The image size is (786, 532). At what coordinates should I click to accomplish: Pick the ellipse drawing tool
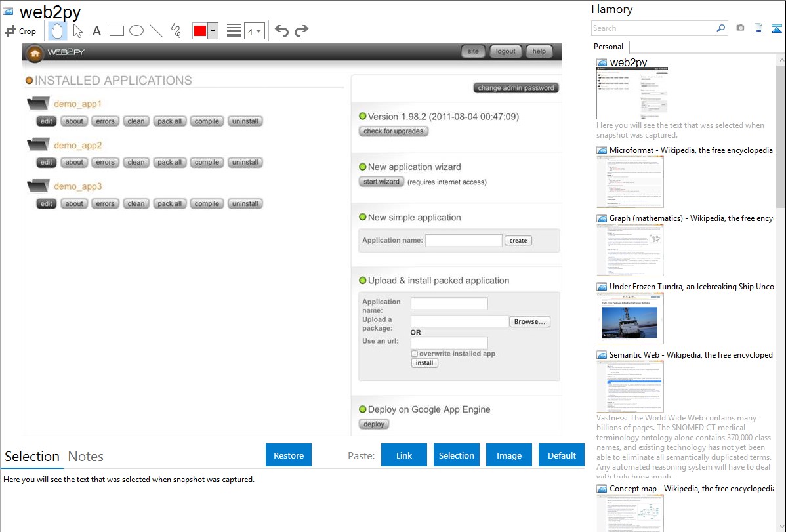pos(136,31)
